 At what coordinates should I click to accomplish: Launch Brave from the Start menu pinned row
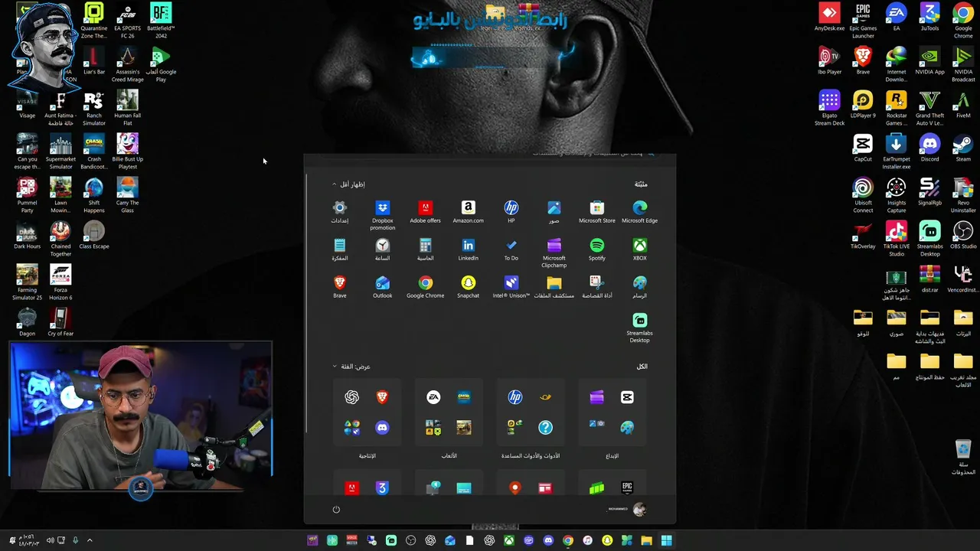[339, 287]
